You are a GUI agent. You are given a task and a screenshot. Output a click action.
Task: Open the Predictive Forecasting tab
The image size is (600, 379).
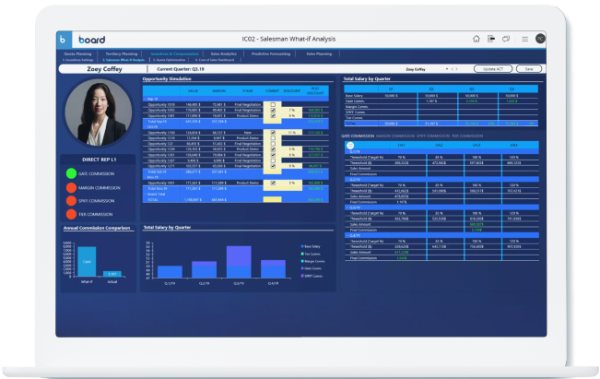(271, 54)
